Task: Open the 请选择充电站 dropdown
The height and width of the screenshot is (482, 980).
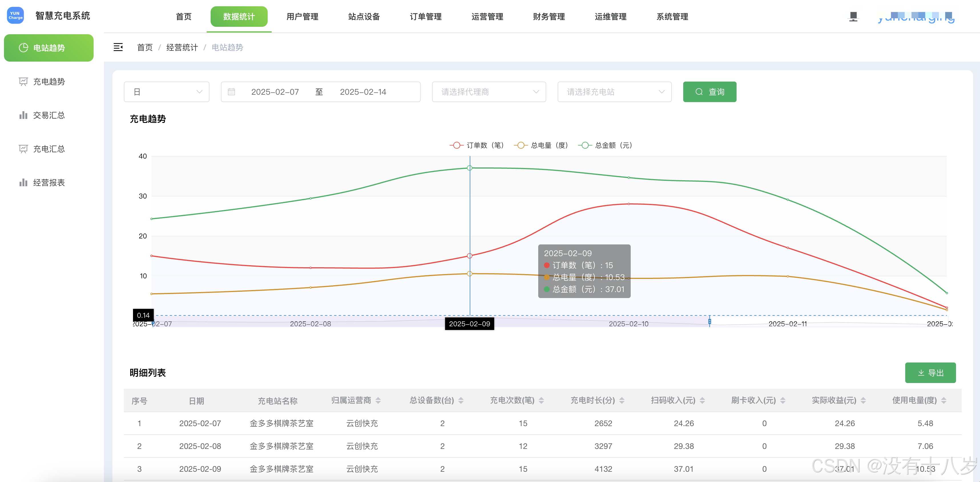Action: (614, 92)
